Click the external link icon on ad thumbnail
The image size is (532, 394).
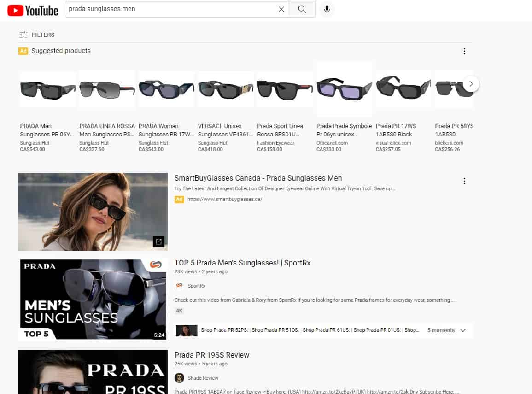click(x=158, y=241)
